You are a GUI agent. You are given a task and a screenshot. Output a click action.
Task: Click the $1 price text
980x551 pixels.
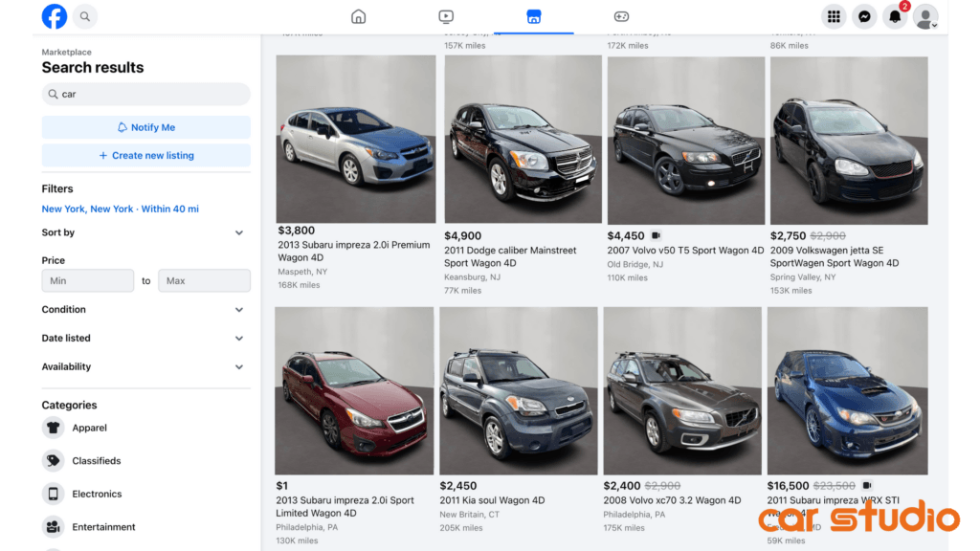click(x=282, y=486)
